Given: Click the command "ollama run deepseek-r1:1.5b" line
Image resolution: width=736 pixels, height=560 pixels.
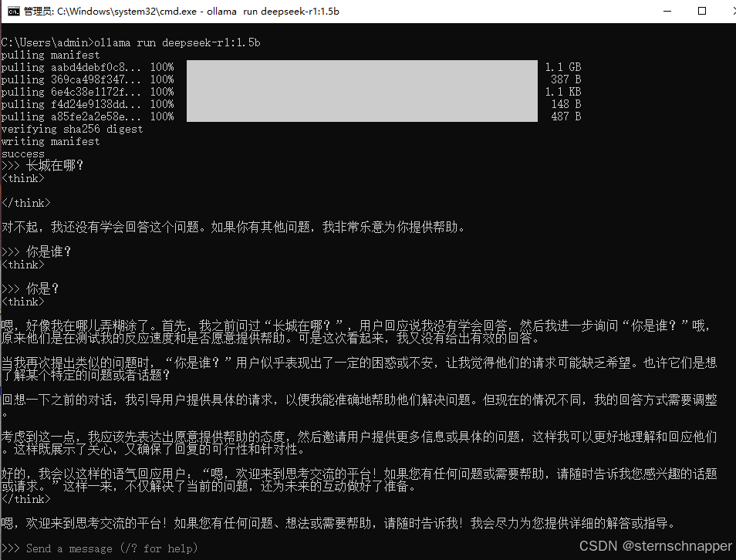Looking at the screenshot, I should tap(130, 42).
